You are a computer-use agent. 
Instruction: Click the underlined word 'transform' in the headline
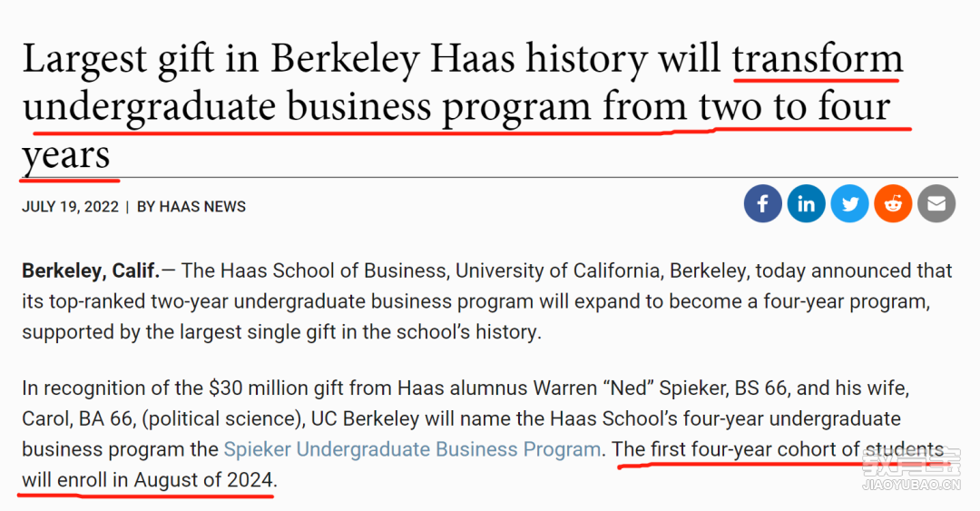pos(818,59)
